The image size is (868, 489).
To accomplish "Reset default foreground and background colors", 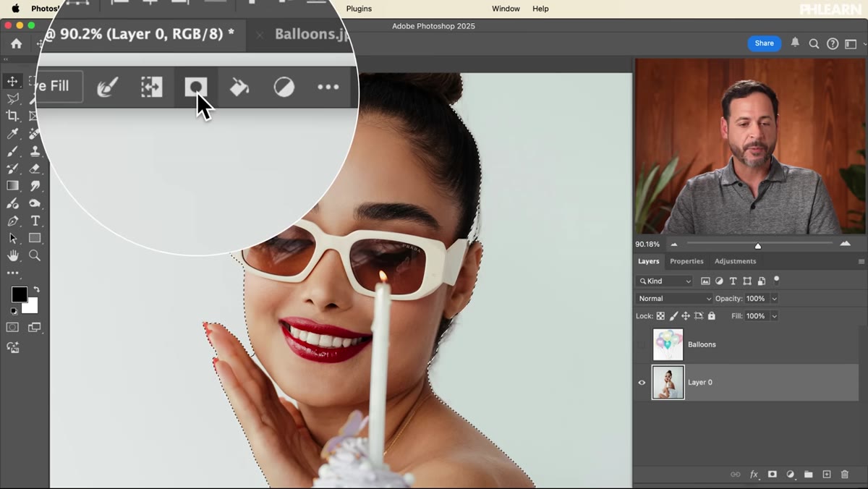I will (12, 311).
